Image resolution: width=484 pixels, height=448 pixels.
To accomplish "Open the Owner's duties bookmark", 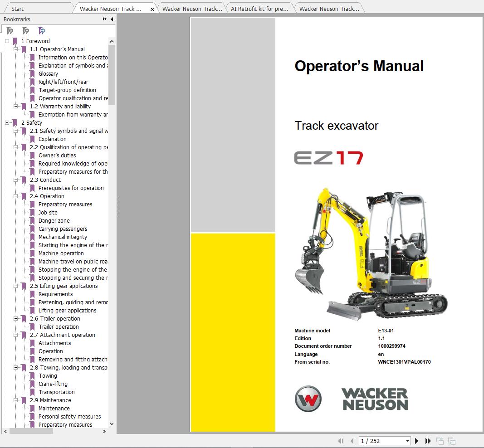I will click(57, 155).
